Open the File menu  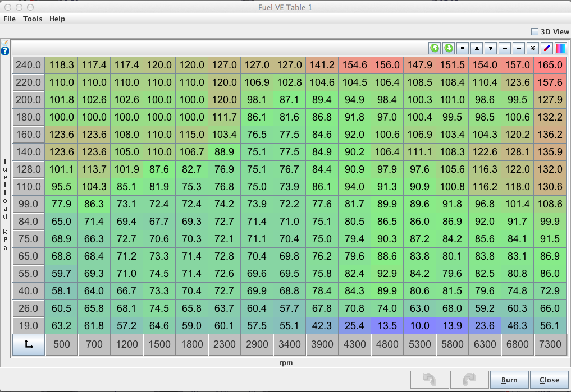(x=9, y=19)
